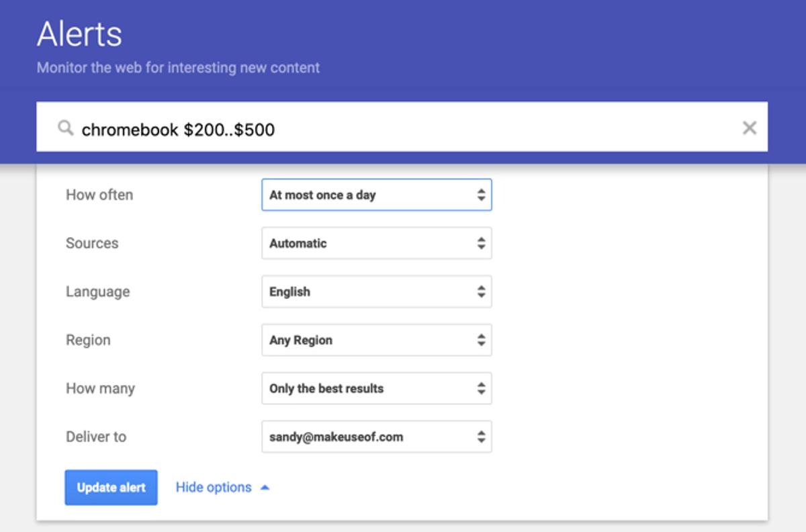Open the How many results dropdown
The width and height of the screenshot is (806, 532).
tap(376, 388)
